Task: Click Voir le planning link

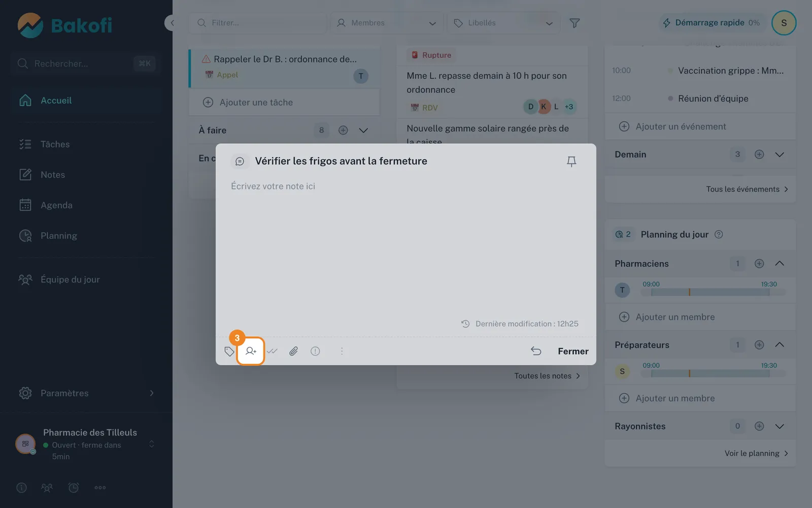Action: 756,453
